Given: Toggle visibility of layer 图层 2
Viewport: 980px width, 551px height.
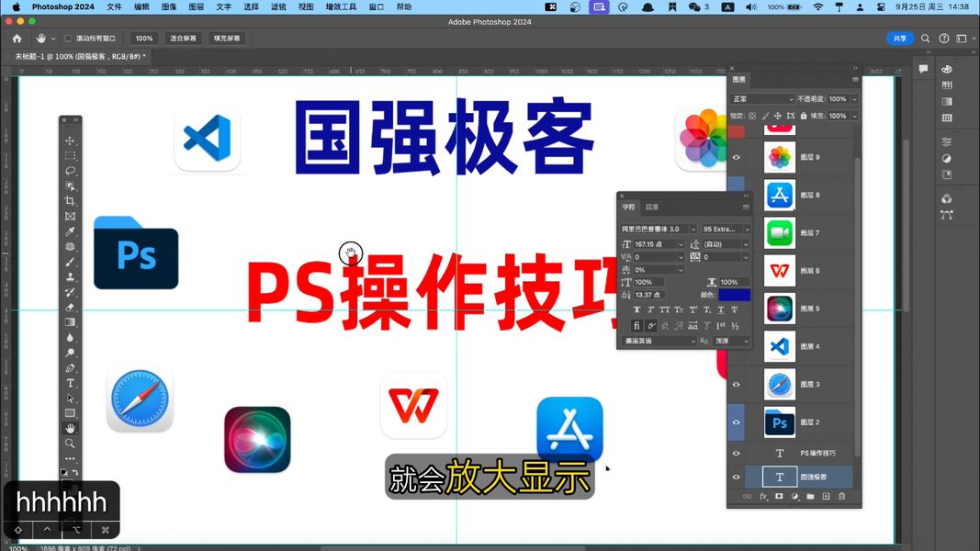Looking at the screenshot, I should (737, 422).
